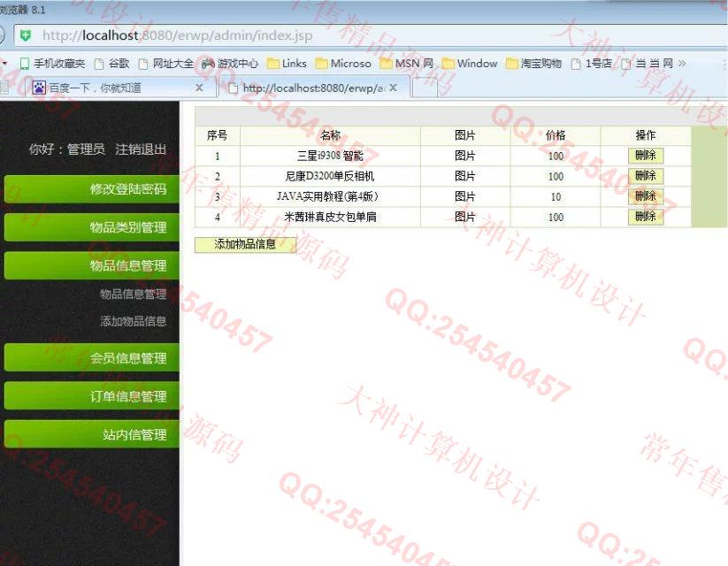Open the 谷歌 bookmark
728x566 pixels.
[x=111, y=64]
